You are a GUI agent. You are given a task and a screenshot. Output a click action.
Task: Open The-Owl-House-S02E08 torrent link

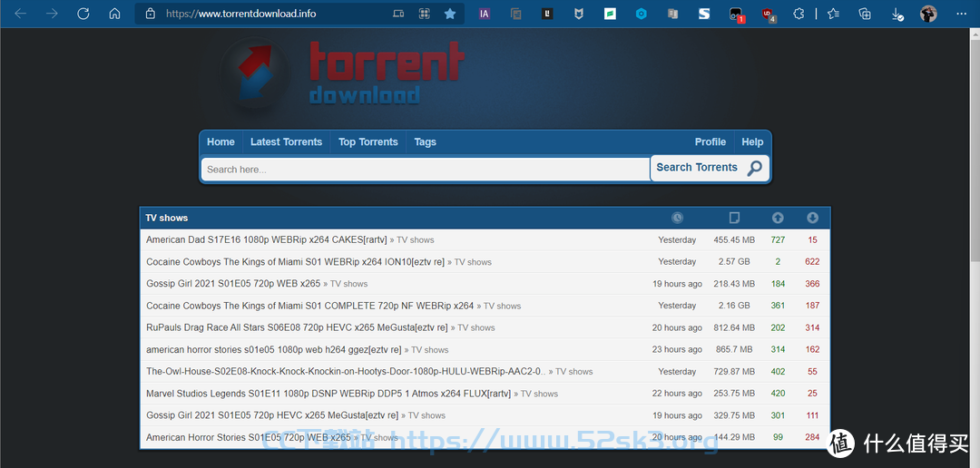coord(347,371)
